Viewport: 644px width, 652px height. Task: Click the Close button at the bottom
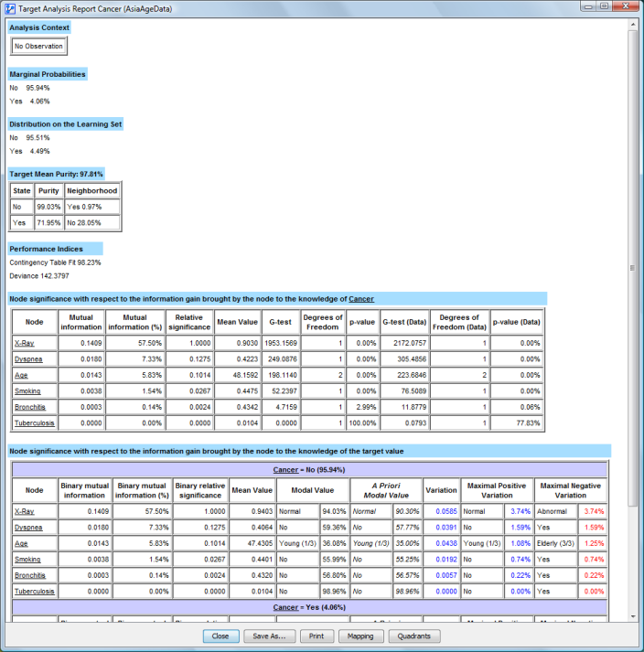click(x=220, y=636)
